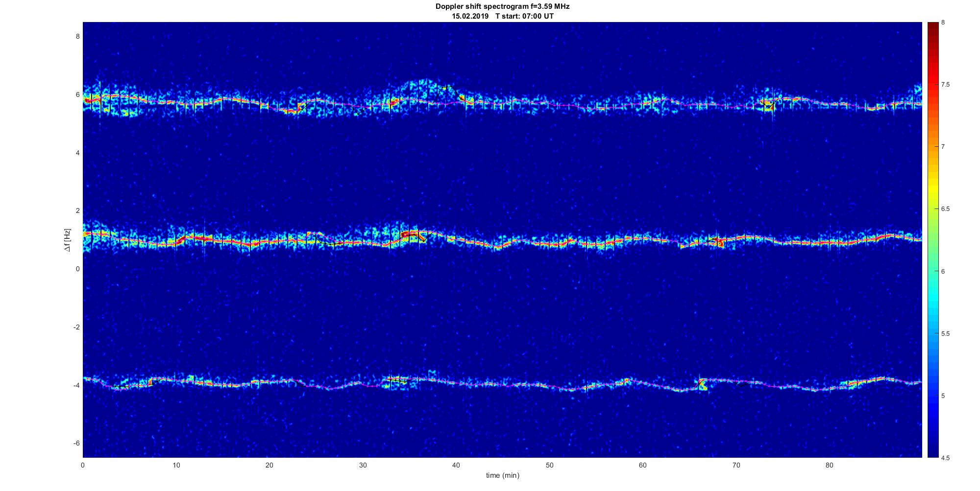
Task: Click the colorbar gradient on the right
Action: (932, 240)
